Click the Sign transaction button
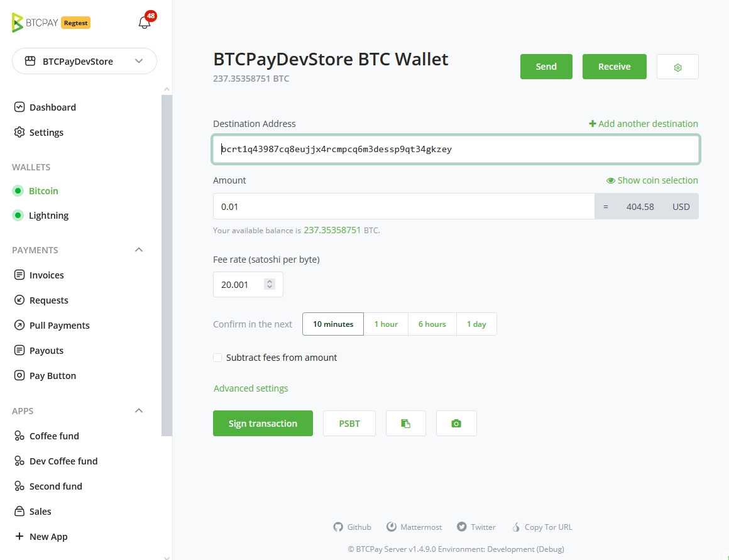The image size is (729, 560). (x=263, y=424)
